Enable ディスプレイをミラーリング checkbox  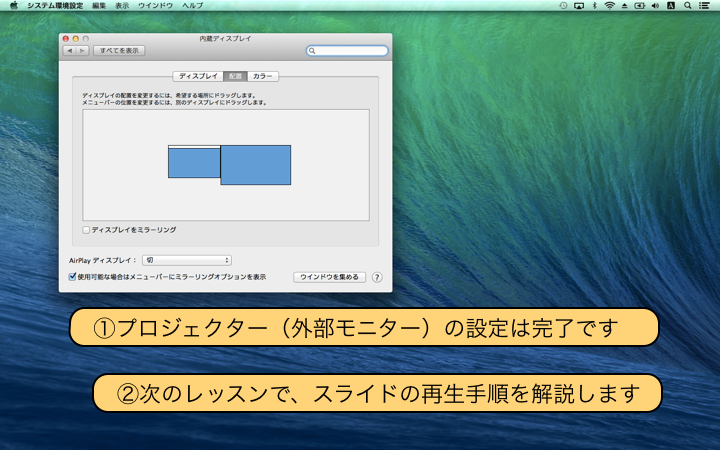coord(86,230)
